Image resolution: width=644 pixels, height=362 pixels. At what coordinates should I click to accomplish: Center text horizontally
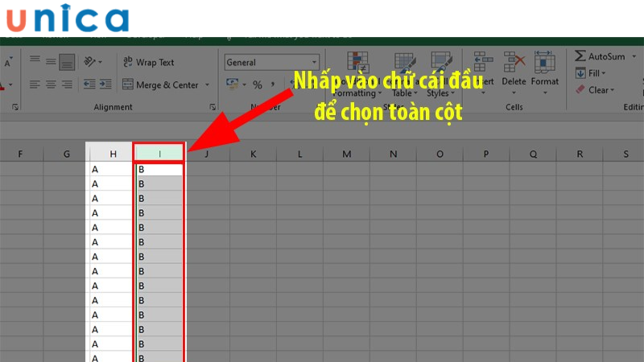[51, 84]
